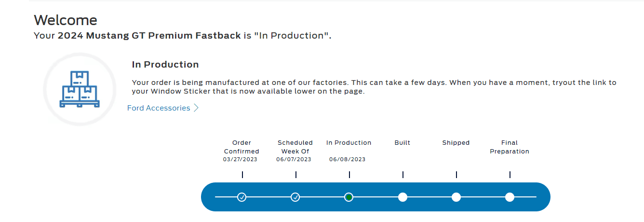The height and width of the screenshot is (222, 644).
Task: Click the Order Confirmed label
Action: coord(241,147)
